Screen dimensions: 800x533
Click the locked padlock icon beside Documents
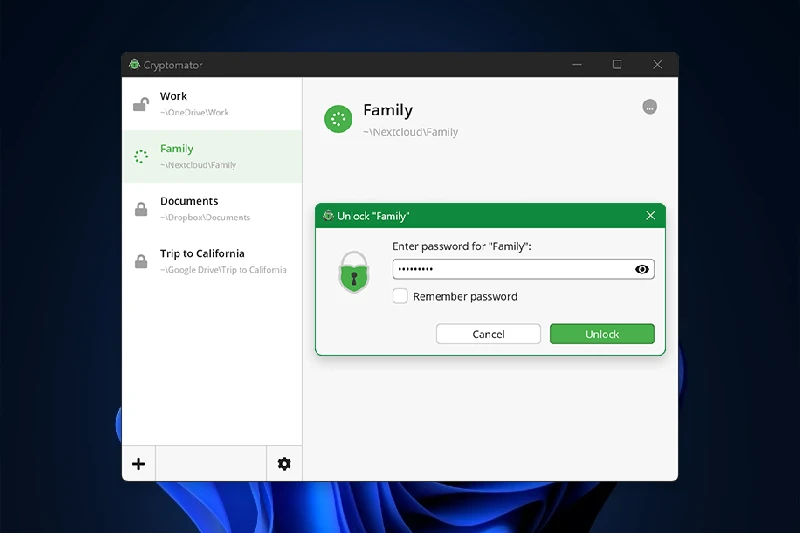click(x=141, y=209)
